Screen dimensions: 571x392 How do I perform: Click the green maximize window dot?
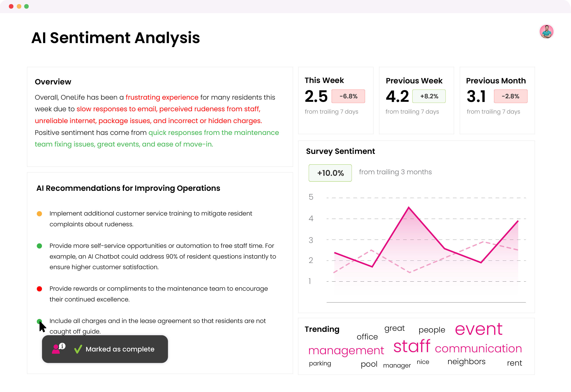click(27, 6)
